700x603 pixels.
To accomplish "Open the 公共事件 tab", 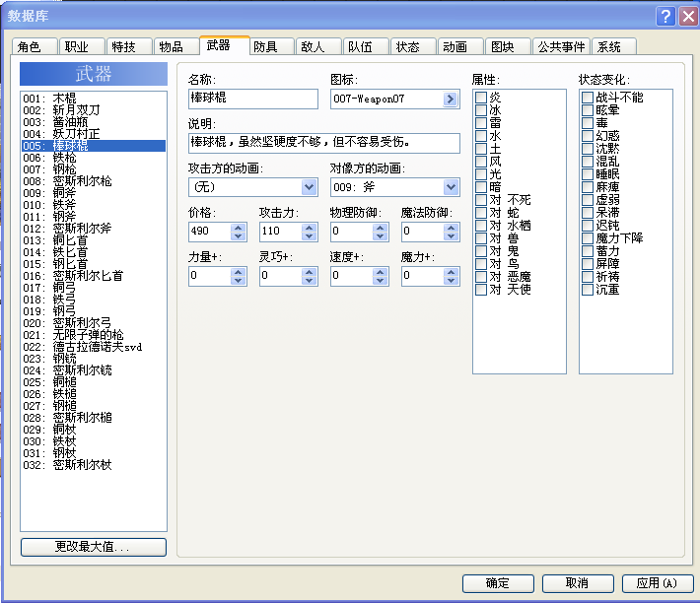I will [562, 46].
